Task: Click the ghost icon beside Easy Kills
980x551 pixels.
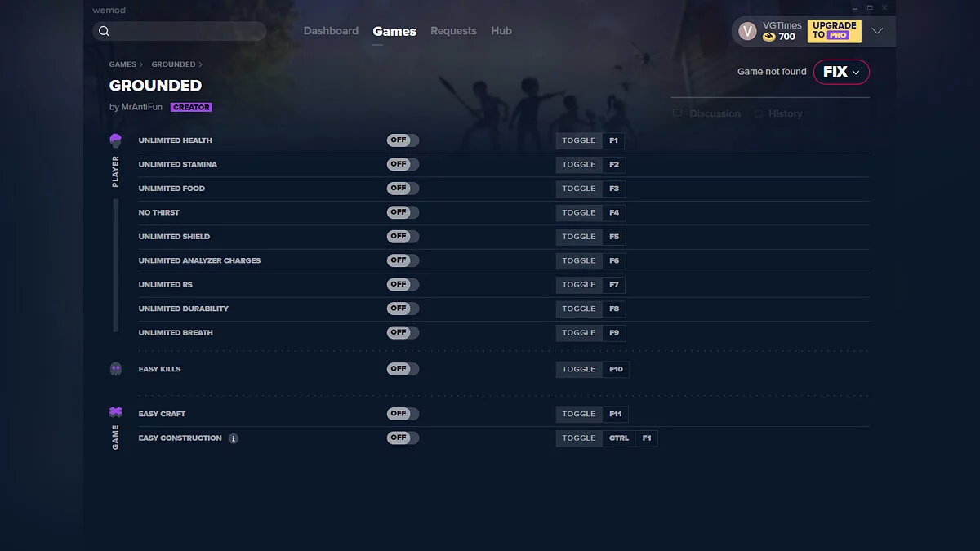Action: [x=115, y=369]
